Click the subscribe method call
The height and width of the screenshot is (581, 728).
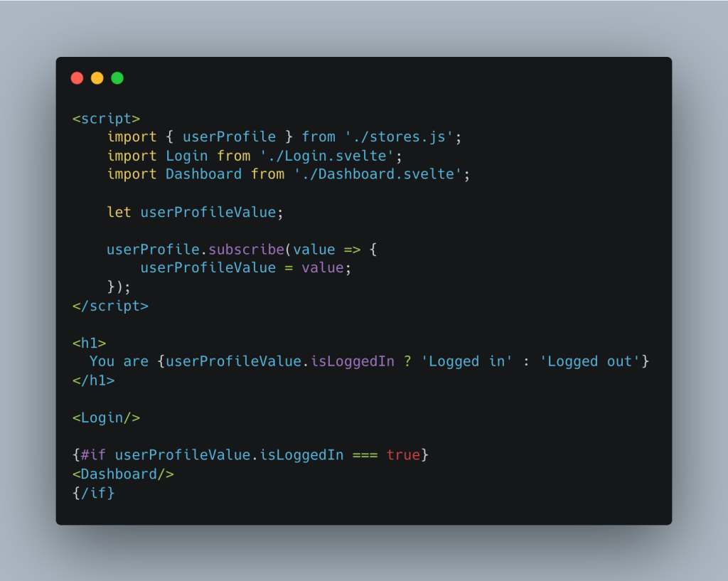246,250
